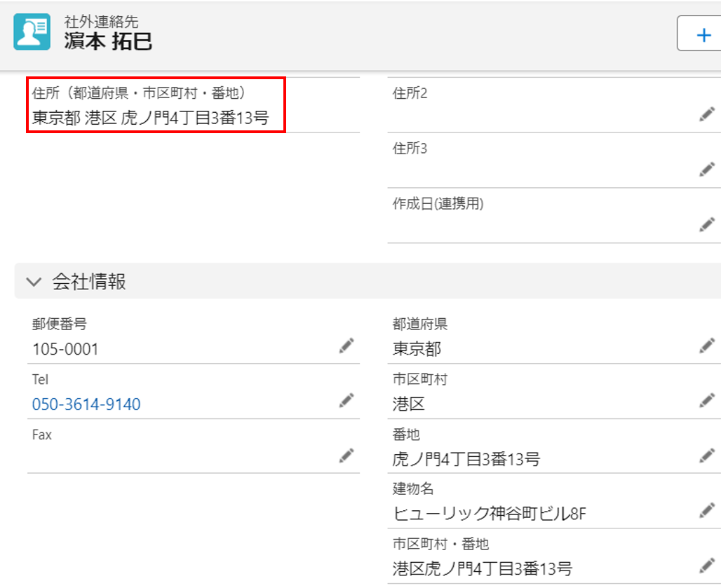Collapse the 会社情報 section chevron
The height and width of the screenshot is (588, 721).
tap(34, 282)
